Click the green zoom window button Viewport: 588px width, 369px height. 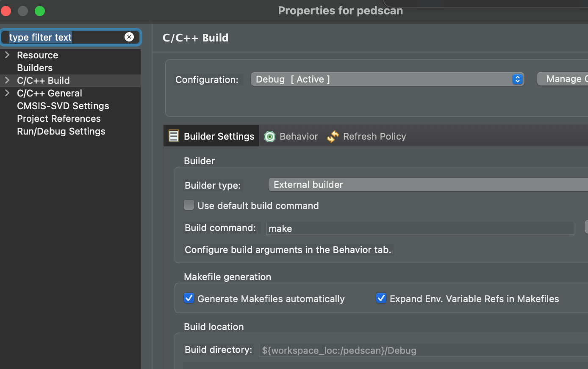[40, 11]
